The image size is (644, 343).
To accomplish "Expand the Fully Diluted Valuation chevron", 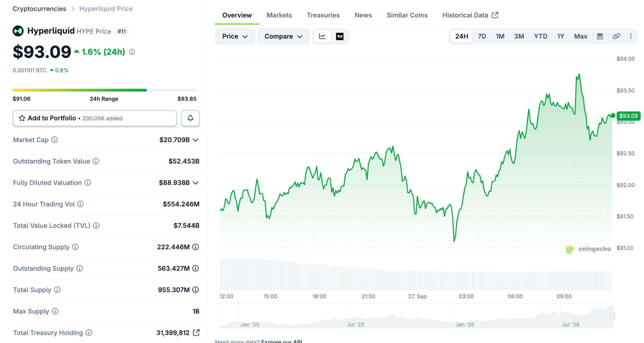I will point(196,183).
